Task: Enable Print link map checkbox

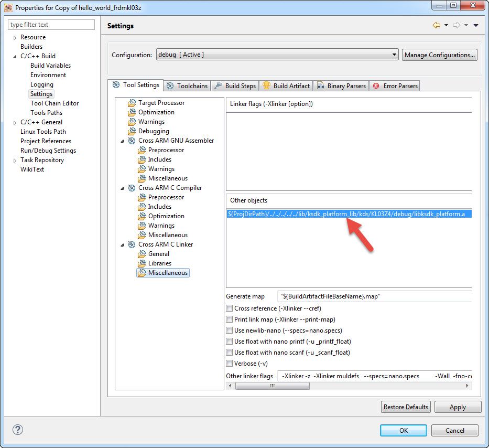Action: pos(230,319)
